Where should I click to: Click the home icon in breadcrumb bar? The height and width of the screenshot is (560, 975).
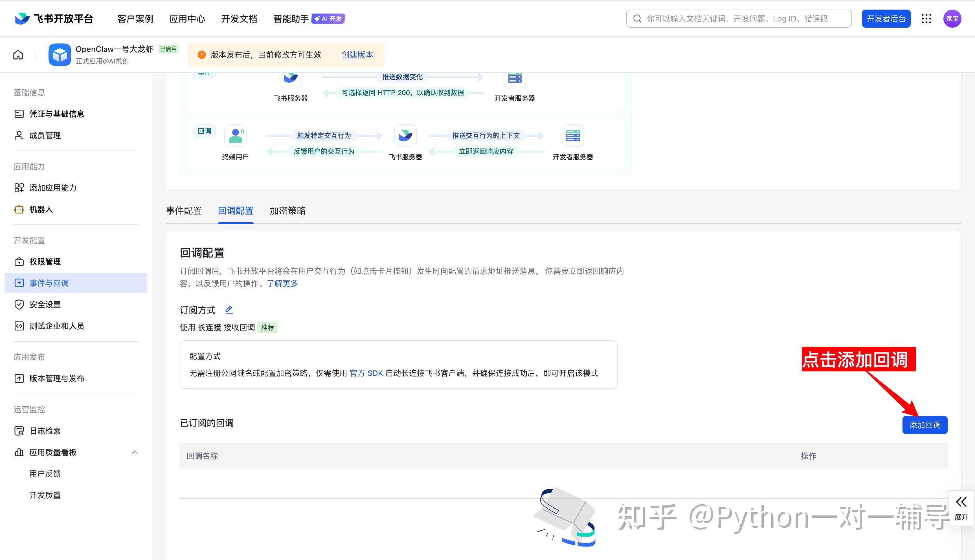pyautogui.click(x=18, y=55)
